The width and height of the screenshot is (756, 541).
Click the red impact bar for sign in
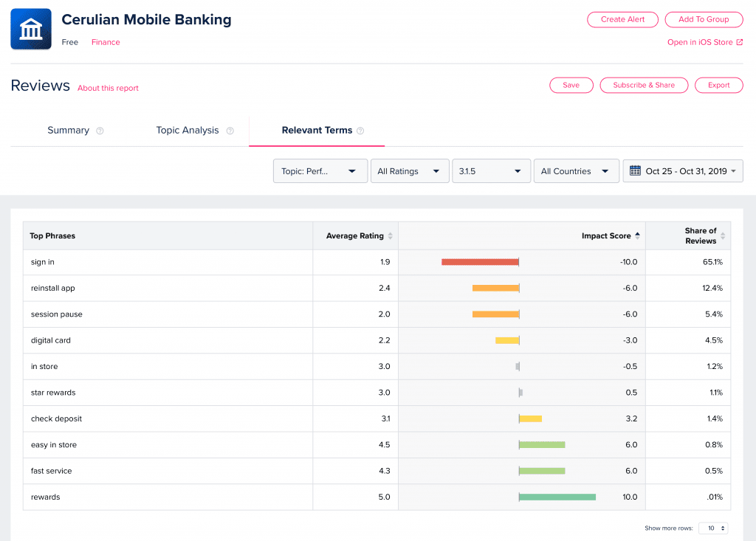point(480,262)
